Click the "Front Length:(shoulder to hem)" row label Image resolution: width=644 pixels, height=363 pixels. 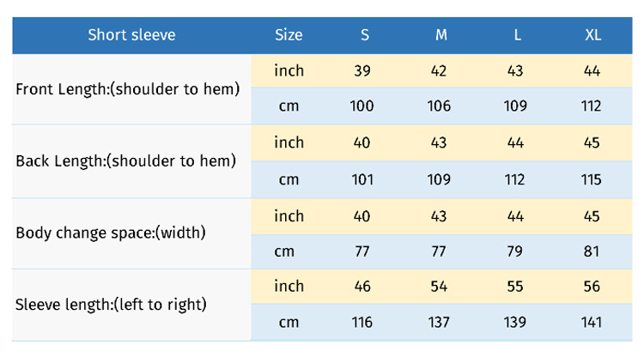128,89
